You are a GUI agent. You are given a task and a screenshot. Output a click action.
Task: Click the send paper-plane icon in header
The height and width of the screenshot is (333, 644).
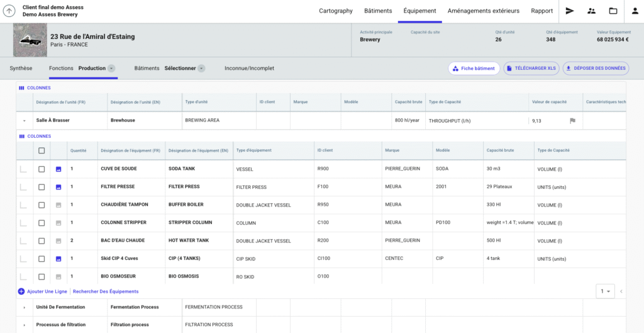[x=570, y=11]
